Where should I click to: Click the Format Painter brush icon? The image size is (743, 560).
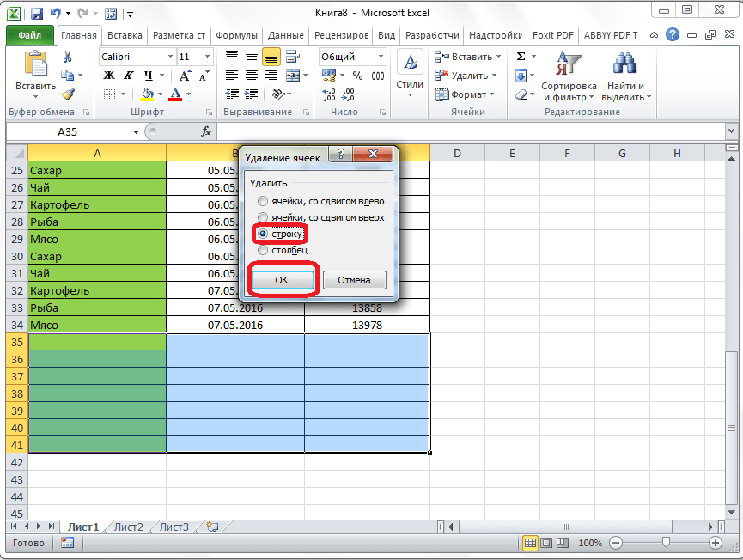tap(68, 94)
